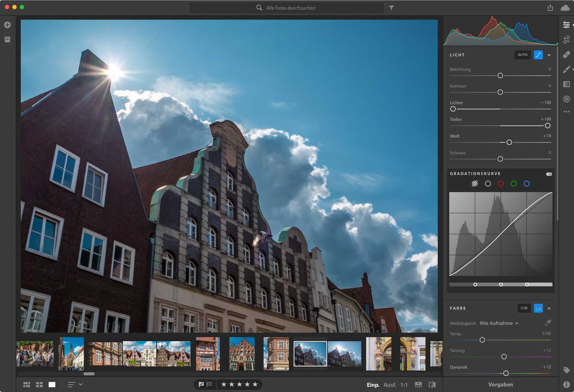Select the red channel curve

[x=501, y=184]
